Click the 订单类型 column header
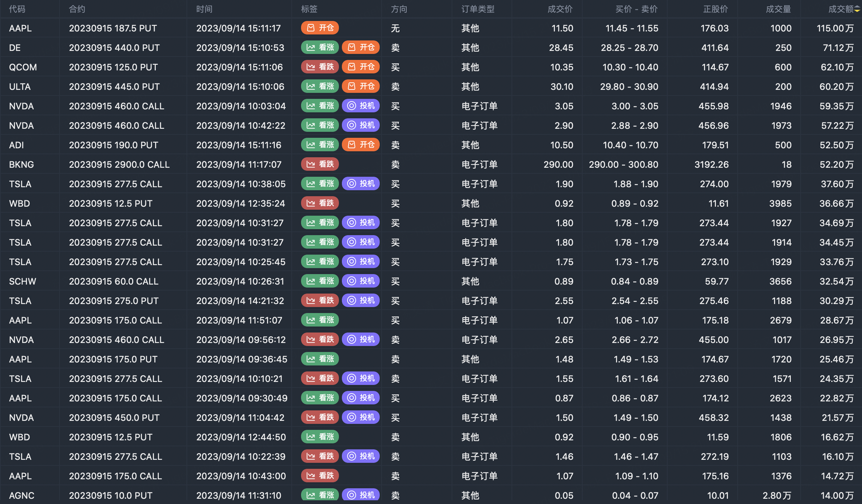The image size is (862, 504). [477, 9]
